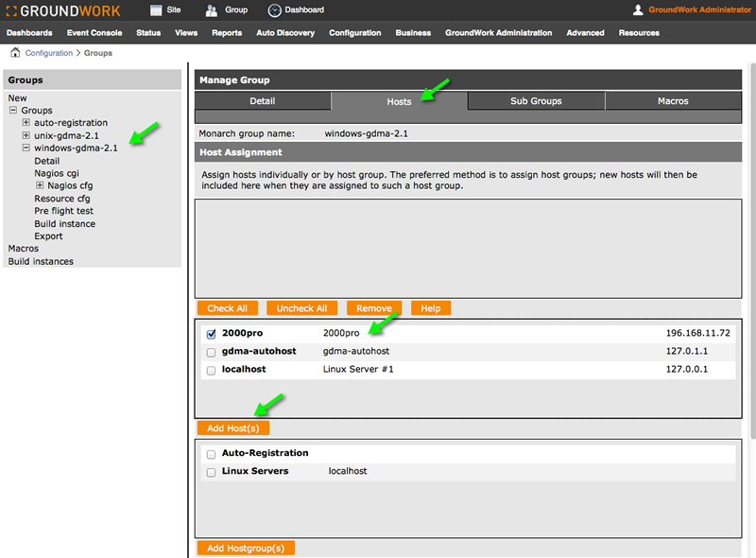Select the auto-registration tree item
The width and height of the screenshot is (756, 558).
(71, 123)
